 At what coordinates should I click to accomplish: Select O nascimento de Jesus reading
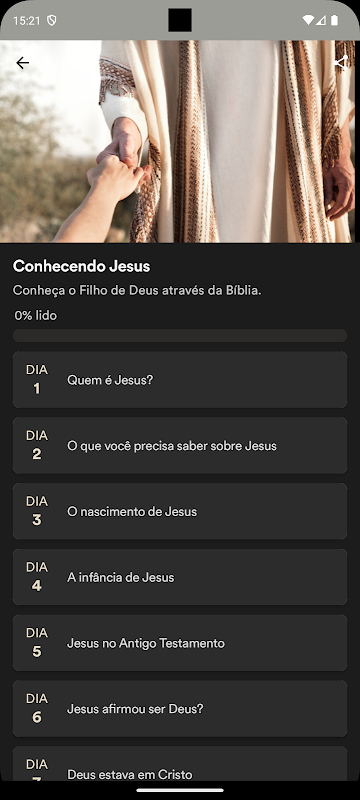[x=180, y=511]
